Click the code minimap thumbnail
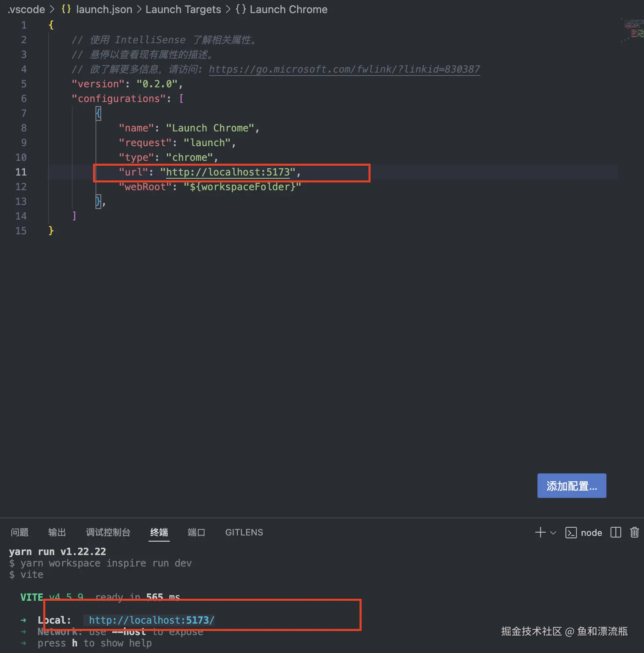The image size is (644, 653). point(632,29)
